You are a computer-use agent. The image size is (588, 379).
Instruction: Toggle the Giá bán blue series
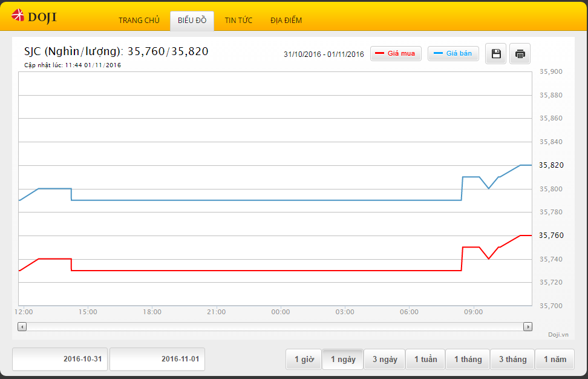pos(453,54)
